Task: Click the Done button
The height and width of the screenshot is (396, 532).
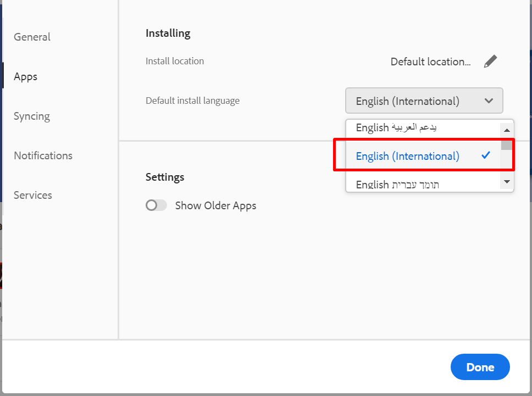Action: click(480, 367)
